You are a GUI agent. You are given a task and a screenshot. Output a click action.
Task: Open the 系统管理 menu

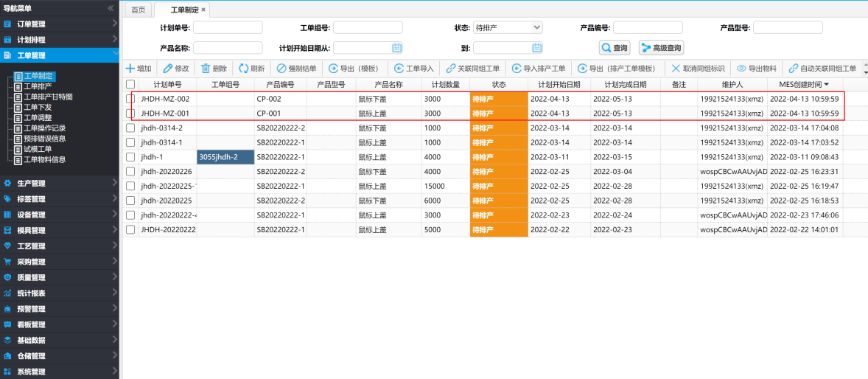(x=60, y=371)
